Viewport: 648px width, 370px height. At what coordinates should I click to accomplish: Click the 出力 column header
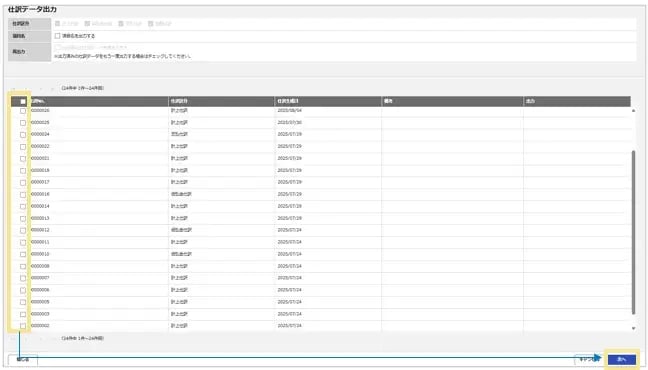coord(577,101)
